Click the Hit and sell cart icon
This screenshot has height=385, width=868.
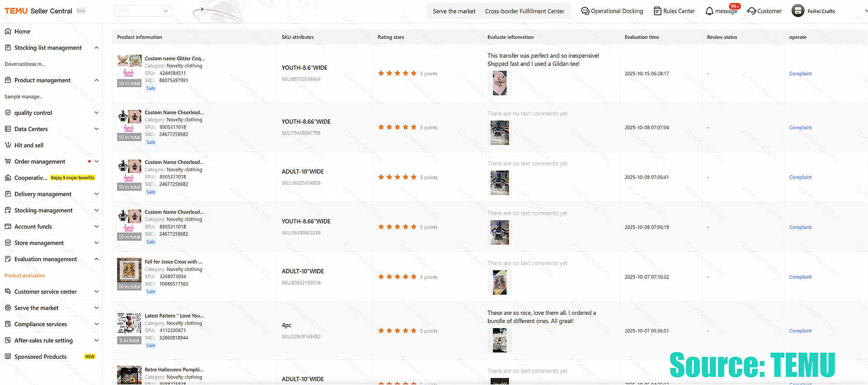[8, 146]
